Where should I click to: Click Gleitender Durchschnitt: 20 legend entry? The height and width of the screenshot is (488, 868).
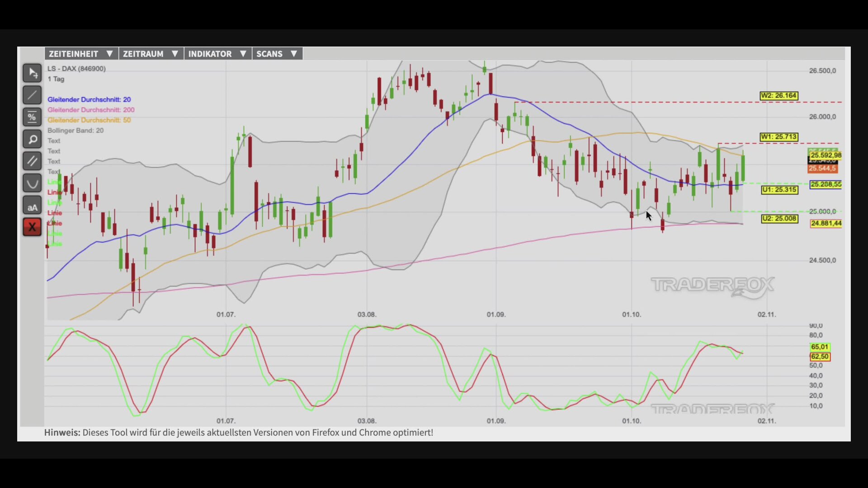[x=89, y=99]
